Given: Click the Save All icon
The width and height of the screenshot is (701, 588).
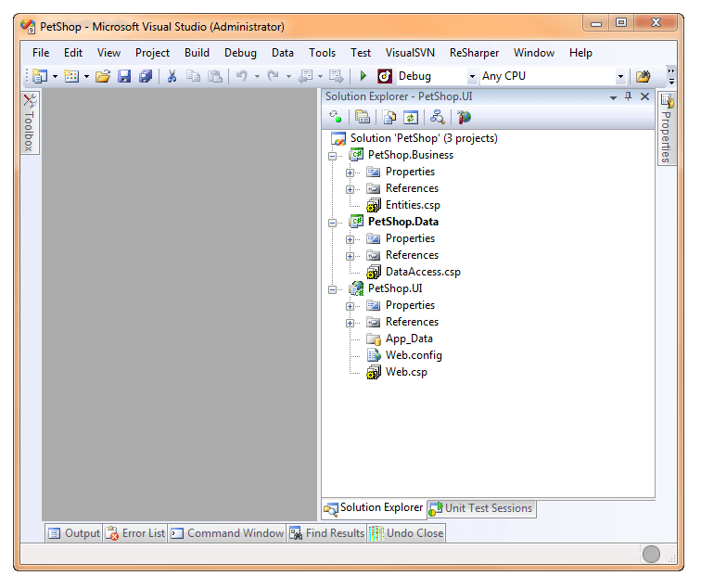Looking at the screenshot, I should click(x=146, y=76).
